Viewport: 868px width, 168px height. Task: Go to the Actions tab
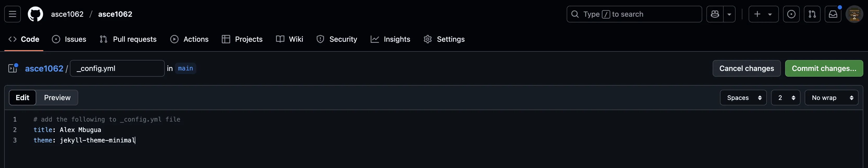point(189,39)
